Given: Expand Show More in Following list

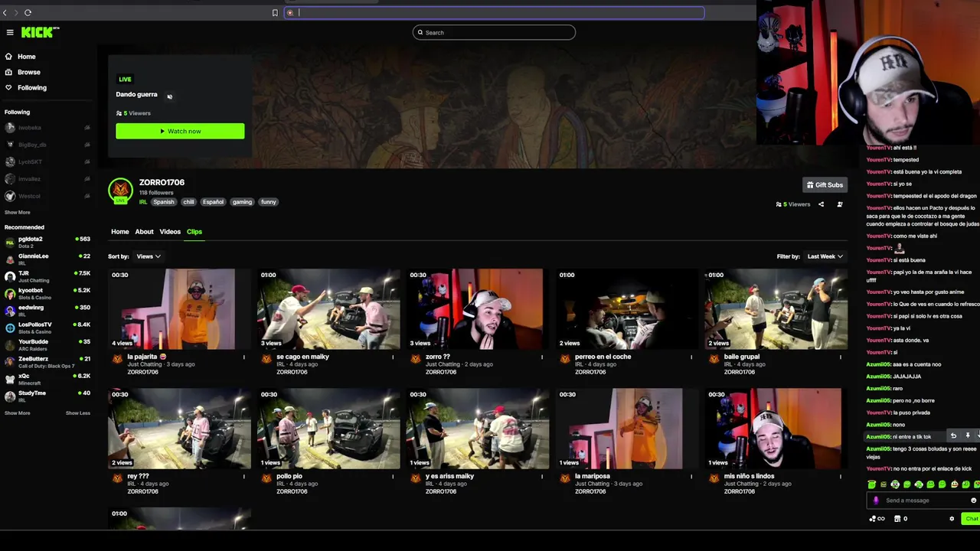Looking at the screenshot, I should 18,212.
